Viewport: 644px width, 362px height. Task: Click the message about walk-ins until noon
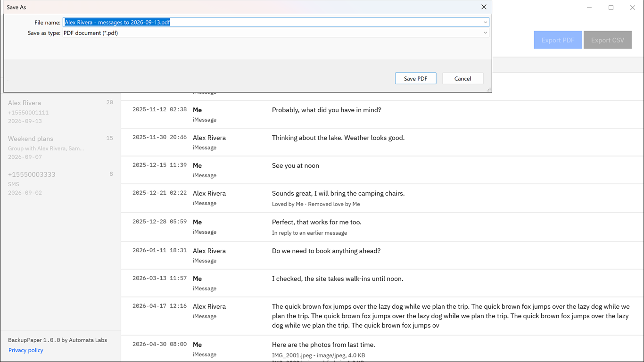coord(338,279)
